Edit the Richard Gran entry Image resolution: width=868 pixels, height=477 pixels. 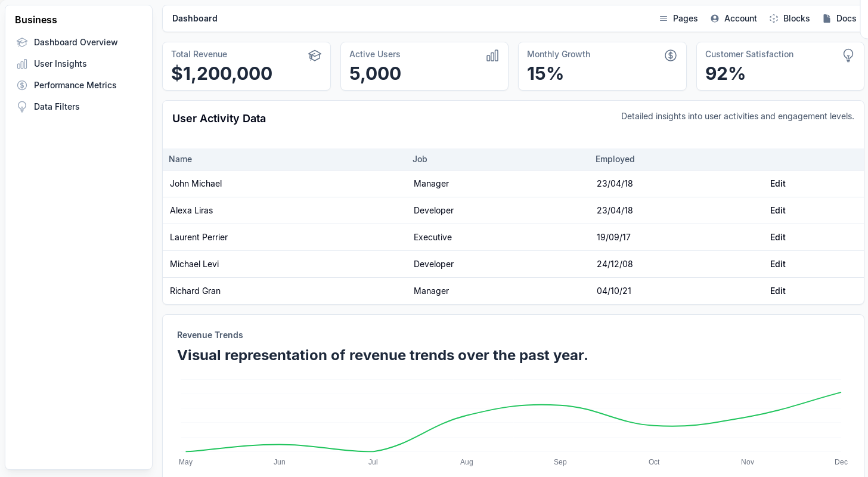point(777,291)
